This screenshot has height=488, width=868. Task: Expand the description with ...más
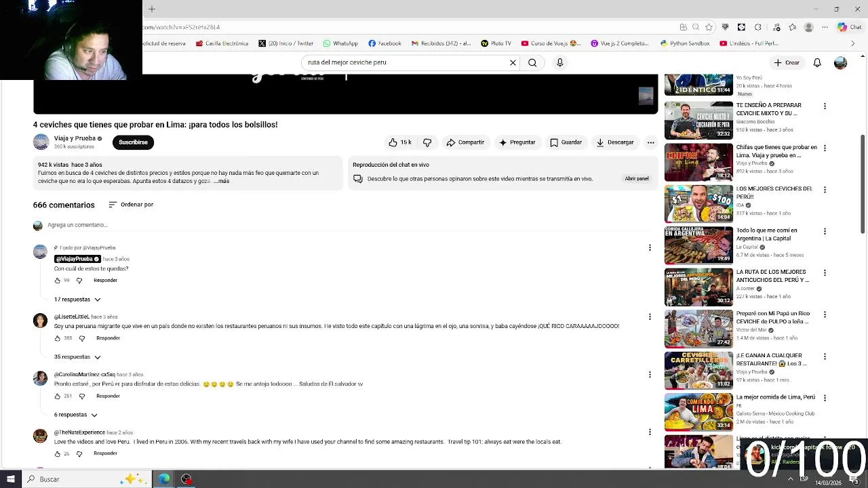[222, 181]
